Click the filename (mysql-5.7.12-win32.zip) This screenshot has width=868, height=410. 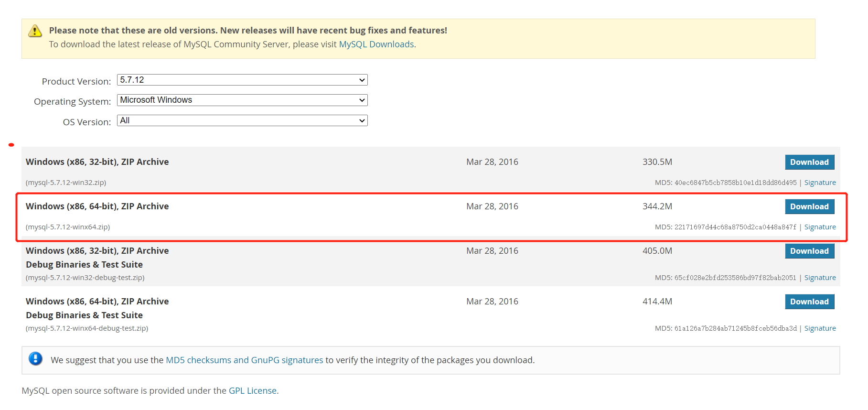[66, 183]
